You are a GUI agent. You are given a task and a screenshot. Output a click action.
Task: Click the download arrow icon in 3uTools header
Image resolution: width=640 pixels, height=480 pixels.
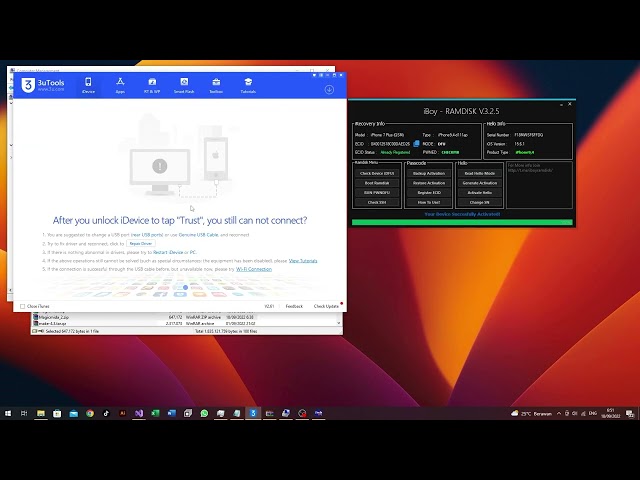click(x=329, y=89)
